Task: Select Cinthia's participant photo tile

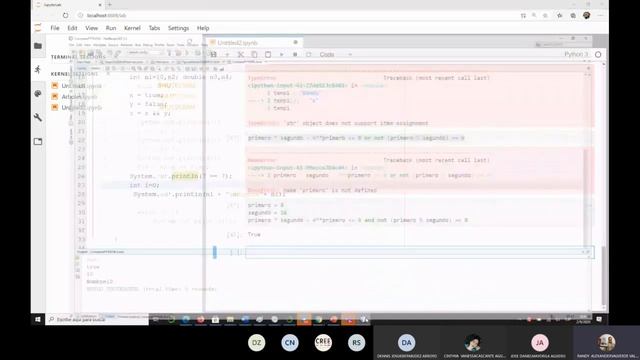Action: pos(473,343)
